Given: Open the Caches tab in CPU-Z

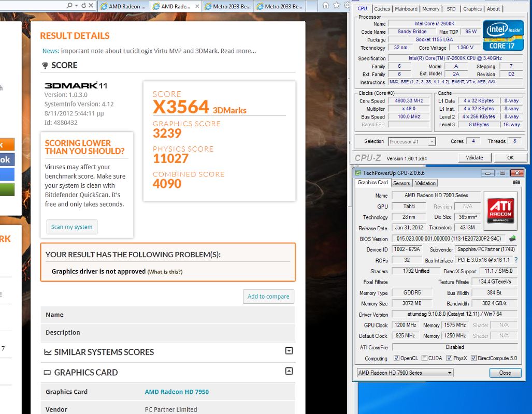Looking at the screenshot, I should pos(382,9).
